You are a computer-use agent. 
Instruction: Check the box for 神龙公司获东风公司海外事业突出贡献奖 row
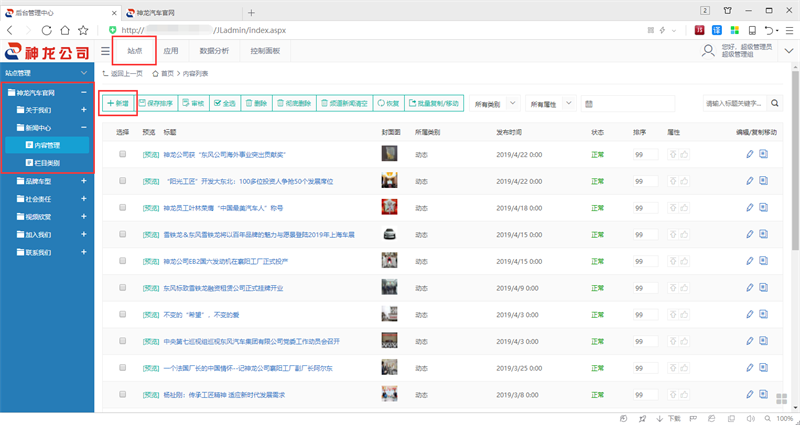[122, 154]
